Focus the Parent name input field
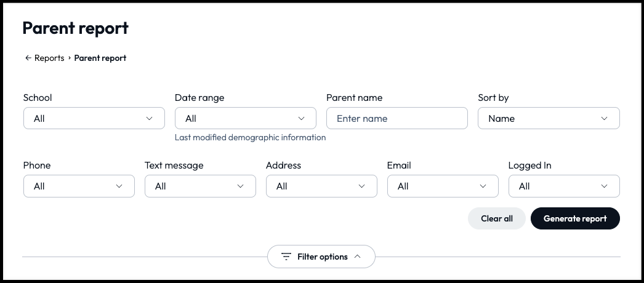 click(x=396, y=118)
